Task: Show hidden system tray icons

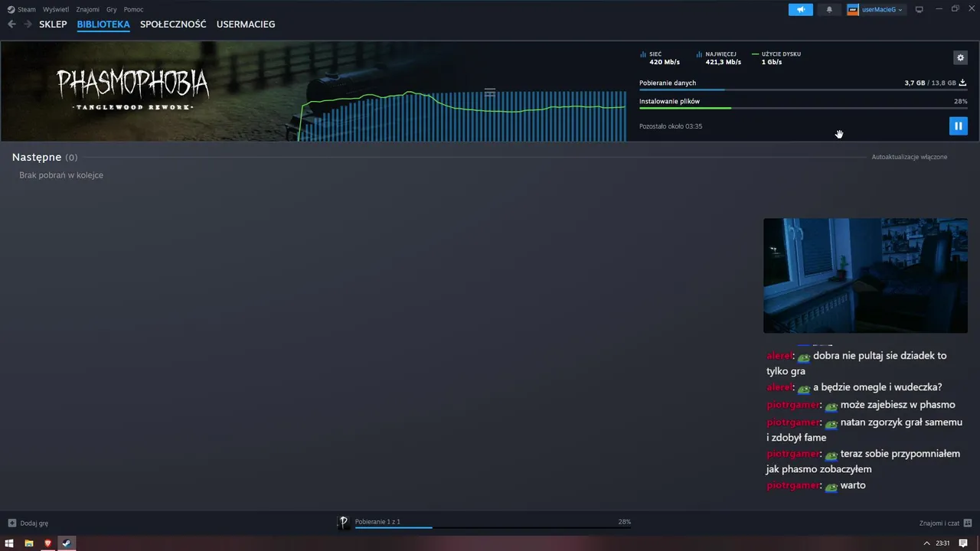Action: click(927, 543)
